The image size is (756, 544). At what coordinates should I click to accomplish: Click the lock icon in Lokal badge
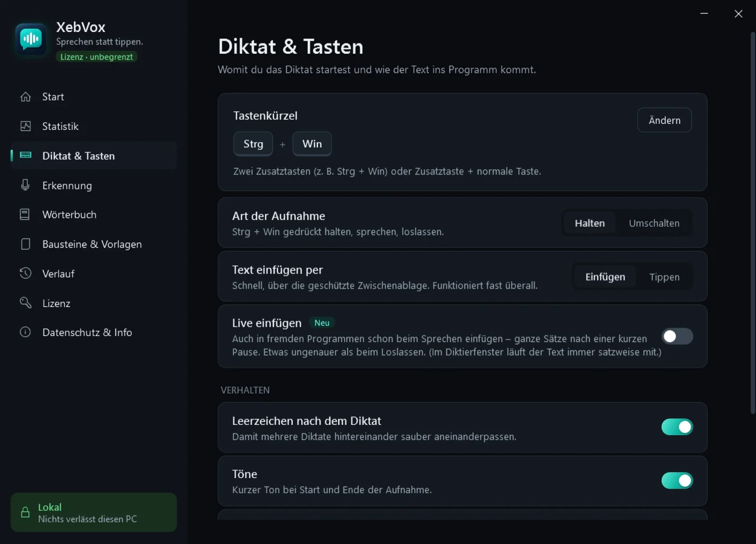point(25,513)
